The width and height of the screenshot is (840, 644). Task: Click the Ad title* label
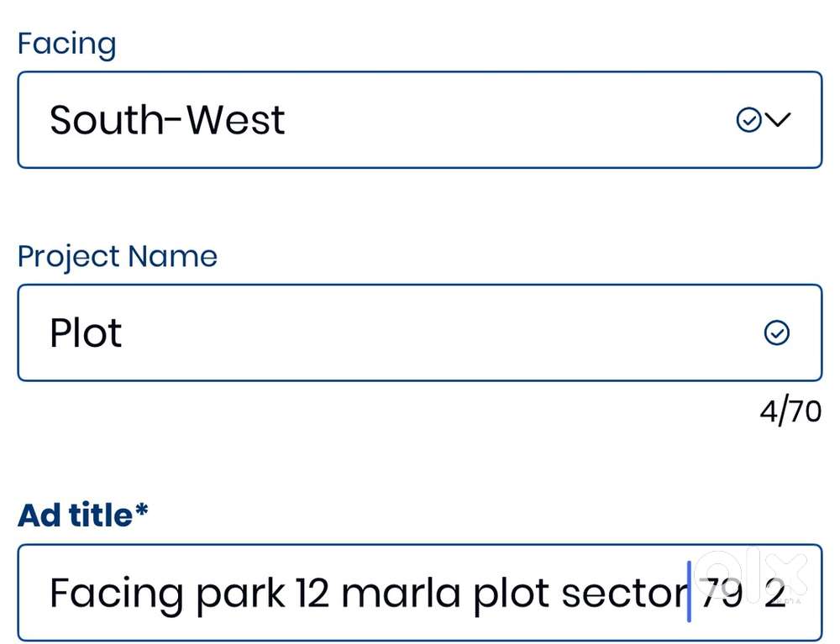coord(82,515)
